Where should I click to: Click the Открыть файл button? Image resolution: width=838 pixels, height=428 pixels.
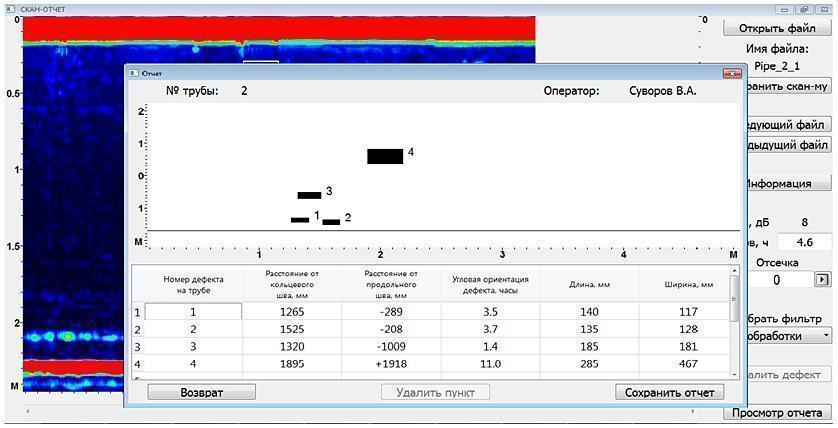click(x=776, y=28)
